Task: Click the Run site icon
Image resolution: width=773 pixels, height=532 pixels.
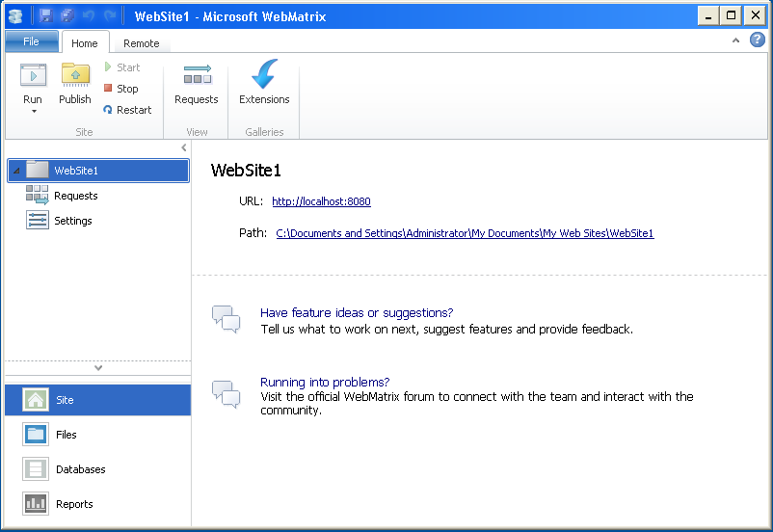Action: [33, 75]
